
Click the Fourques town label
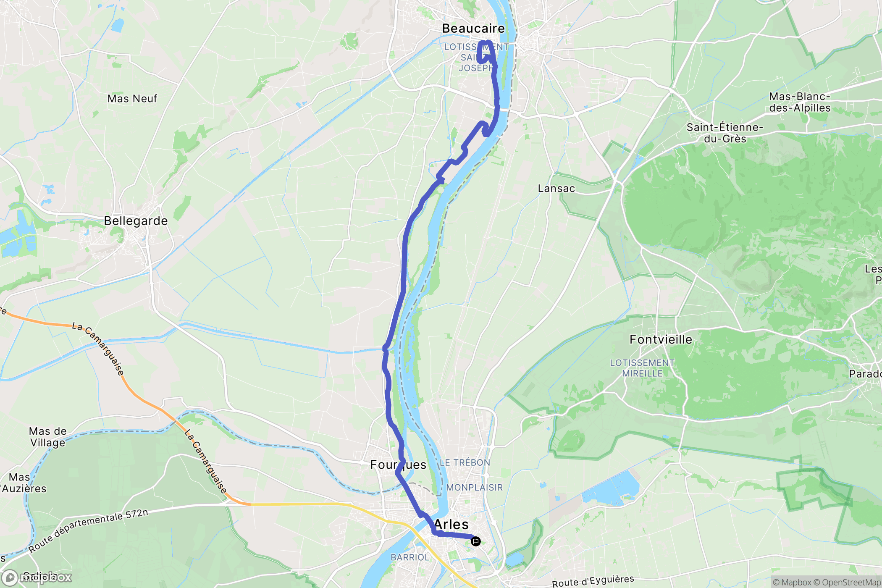(x=398, y=465)
